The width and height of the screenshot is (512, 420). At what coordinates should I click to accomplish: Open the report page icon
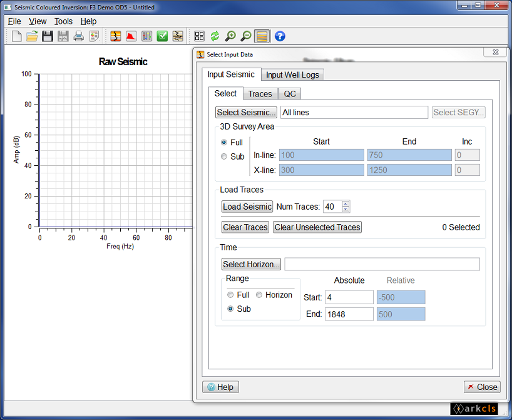[x=94, y=36]
